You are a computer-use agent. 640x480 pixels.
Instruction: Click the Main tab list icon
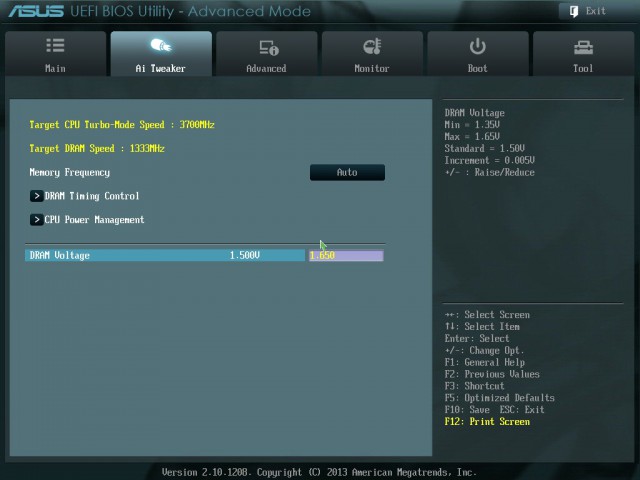coord(55,46)
